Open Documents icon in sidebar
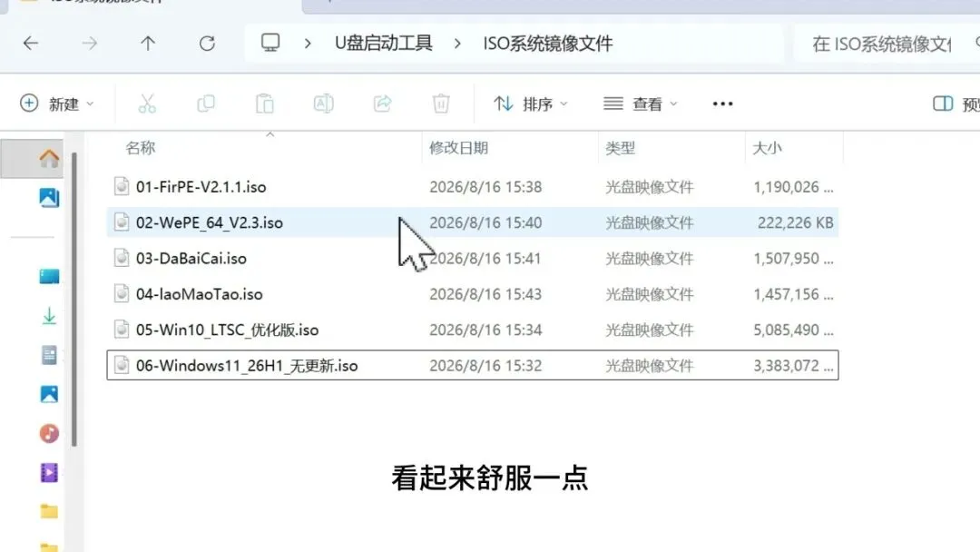This screenshot has height=552, width=980. 49,355
